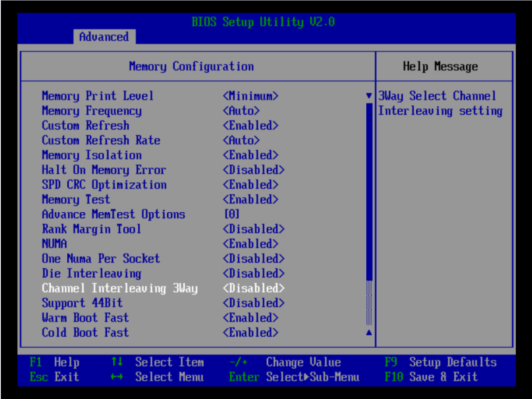Click Enter Select Sub-Menu label
This screenshot has height=399, width=532.
click(x=294, y=377)
